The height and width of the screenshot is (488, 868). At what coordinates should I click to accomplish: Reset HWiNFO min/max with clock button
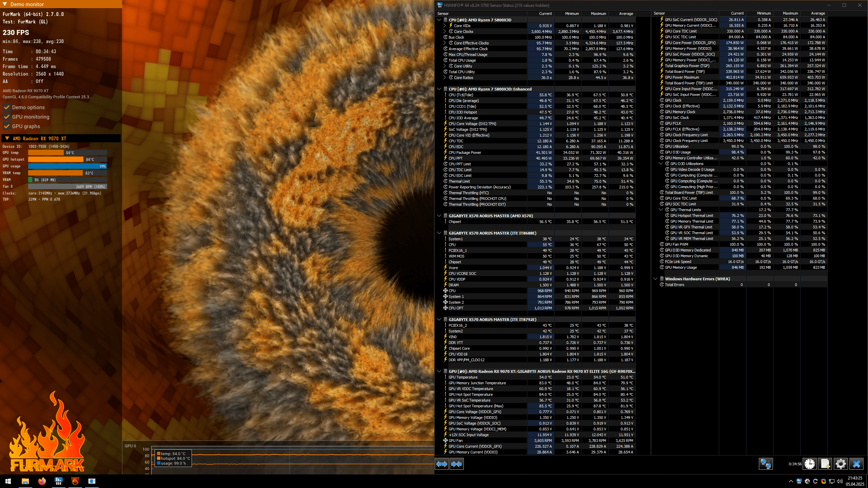(810, 464)
